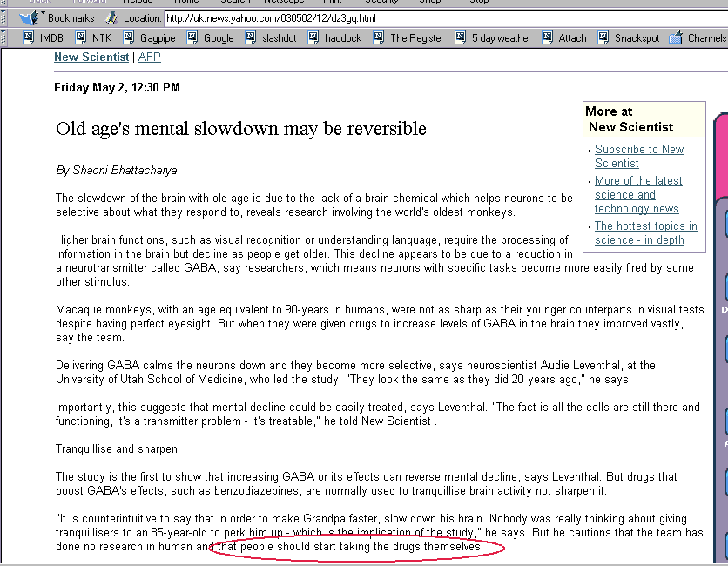The height and width of the screenshot is (566, 728).
Task: Open the Bookmarks menu icon
Action: [x=30, y=18]
